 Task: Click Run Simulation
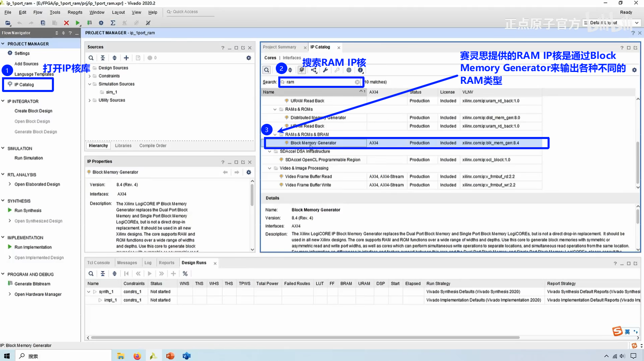click(29, 158)
